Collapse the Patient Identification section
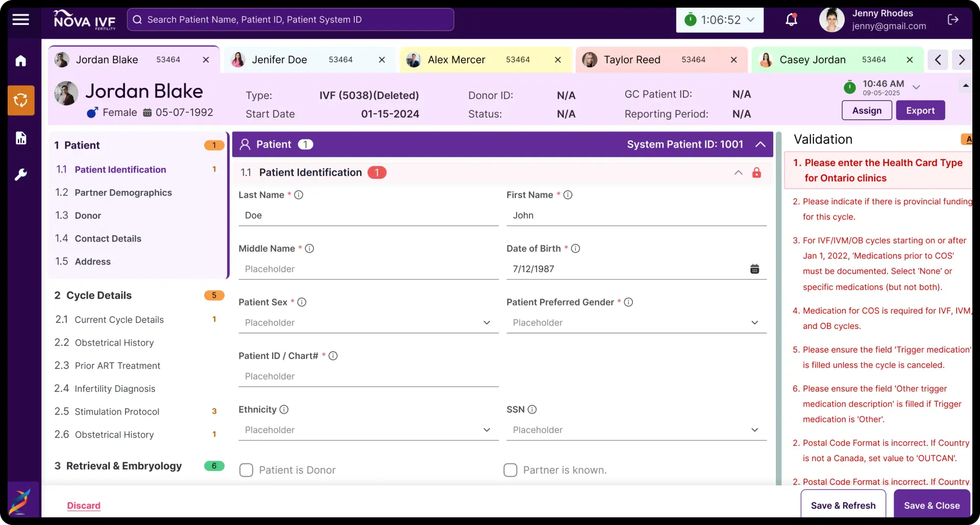The width and height of the screenshot is (980, 525). point(738,173)
